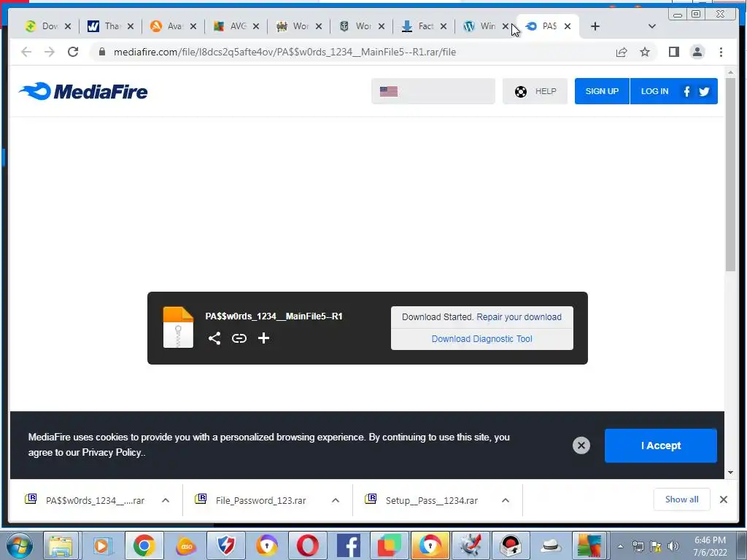Viewport: 747px width, 560px height.
Task: Click the share icon under the file name
Action: pyautogui.click(x=214, y=338)
